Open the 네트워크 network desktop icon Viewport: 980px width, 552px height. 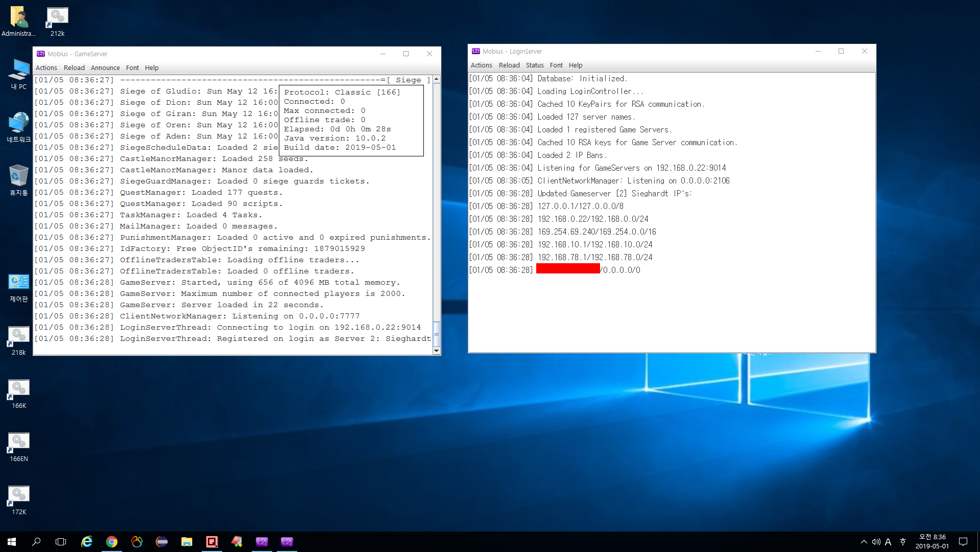[x=19, y=127]
